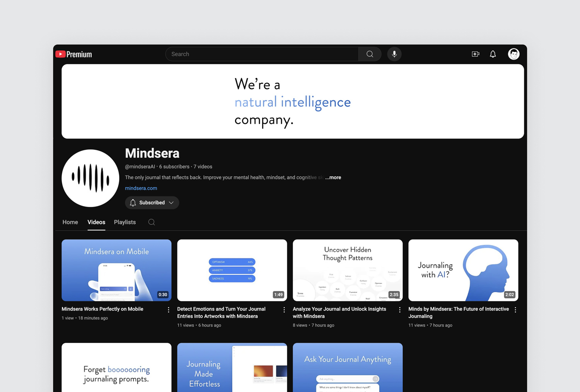Click the 11 views 7 hours ago text

[x=430, y=325]
